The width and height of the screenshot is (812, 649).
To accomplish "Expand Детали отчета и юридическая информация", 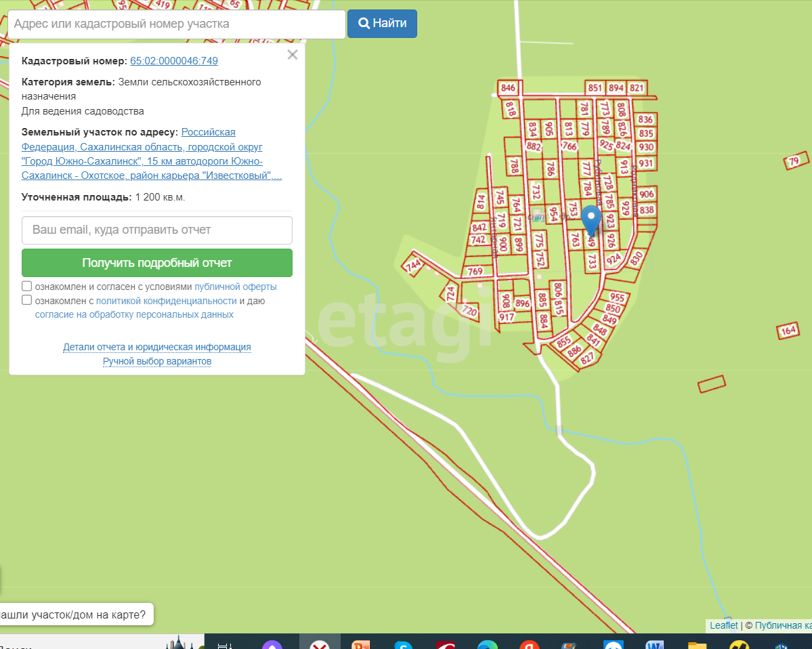I will click(x=157, y=347).
